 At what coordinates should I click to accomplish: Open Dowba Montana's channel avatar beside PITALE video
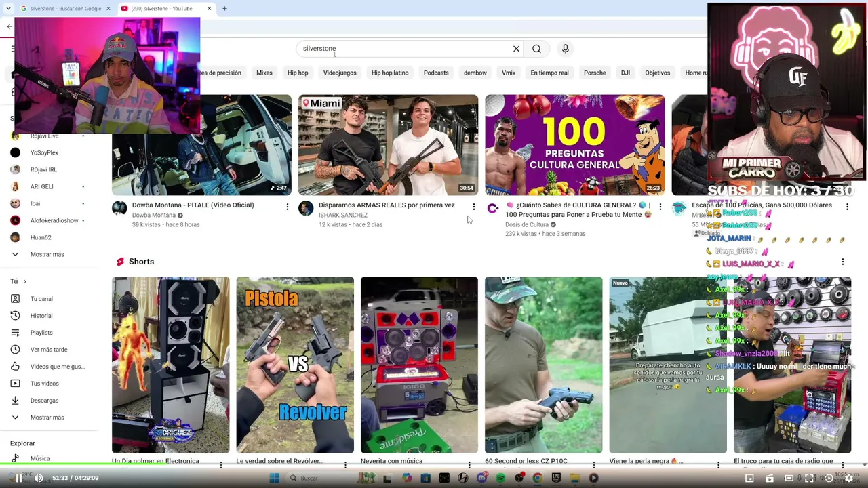119,208
